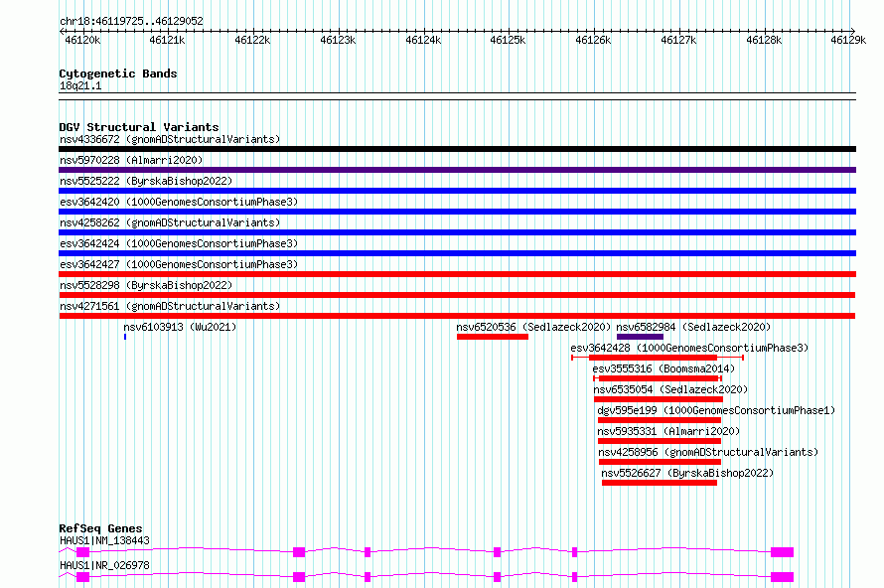
Task: Select the esv3642428 1000Genomes variant bar
Action: [658, 358]
